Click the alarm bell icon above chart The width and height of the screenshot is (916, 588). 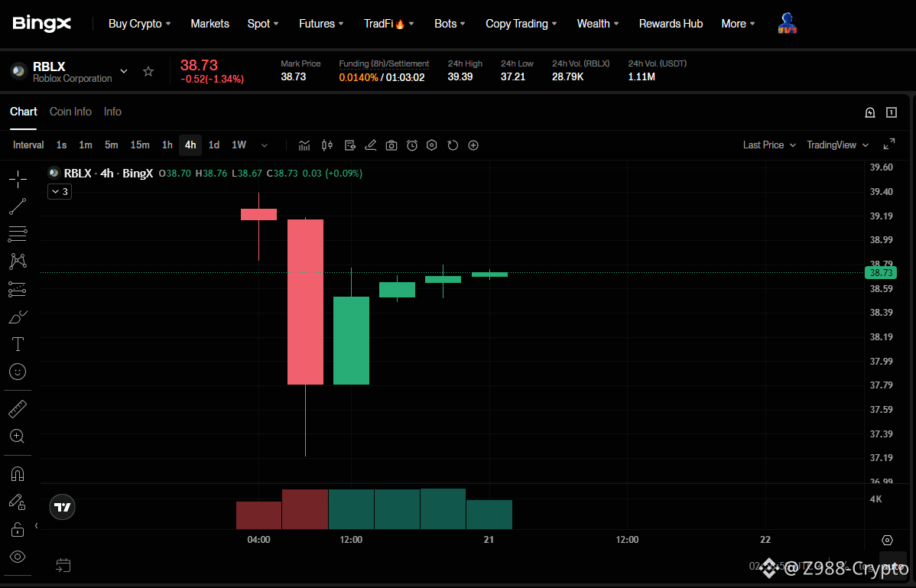[870, 112]
